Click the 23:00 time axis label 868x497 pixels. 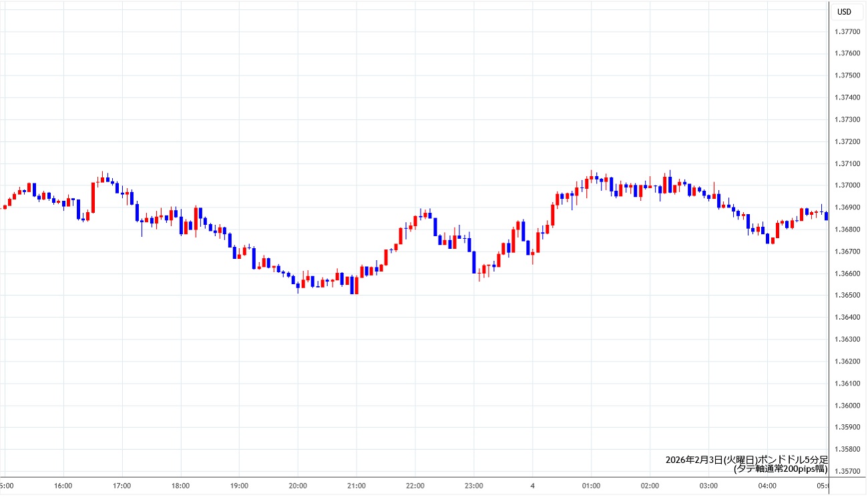(473, 486)
